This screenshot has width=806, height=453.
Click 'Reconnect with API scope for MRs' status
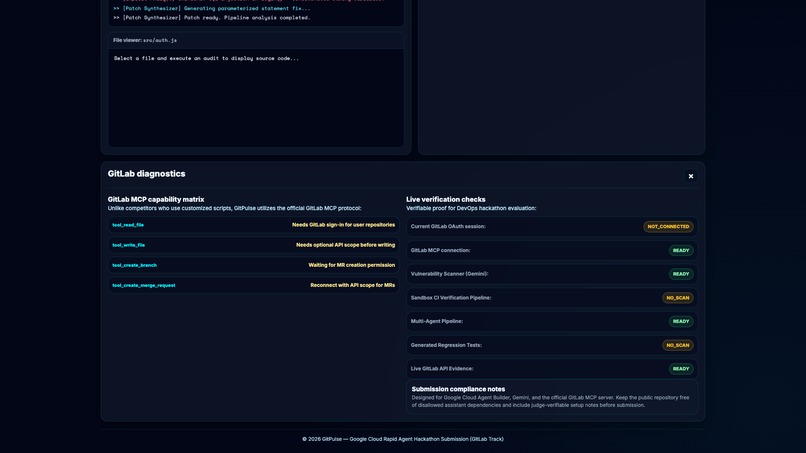[x=353, y=285]
